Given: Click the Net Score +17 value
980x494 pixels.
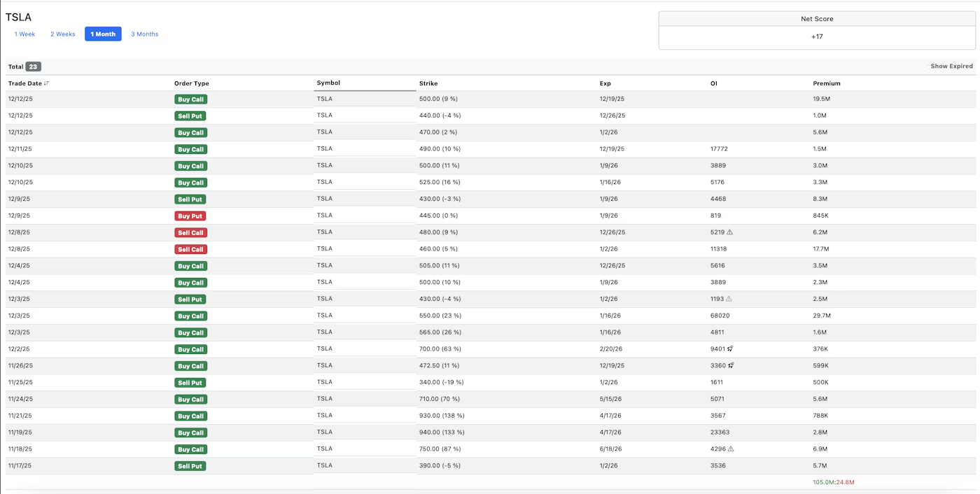Looking at the screenshot, I should pos(817,37).
